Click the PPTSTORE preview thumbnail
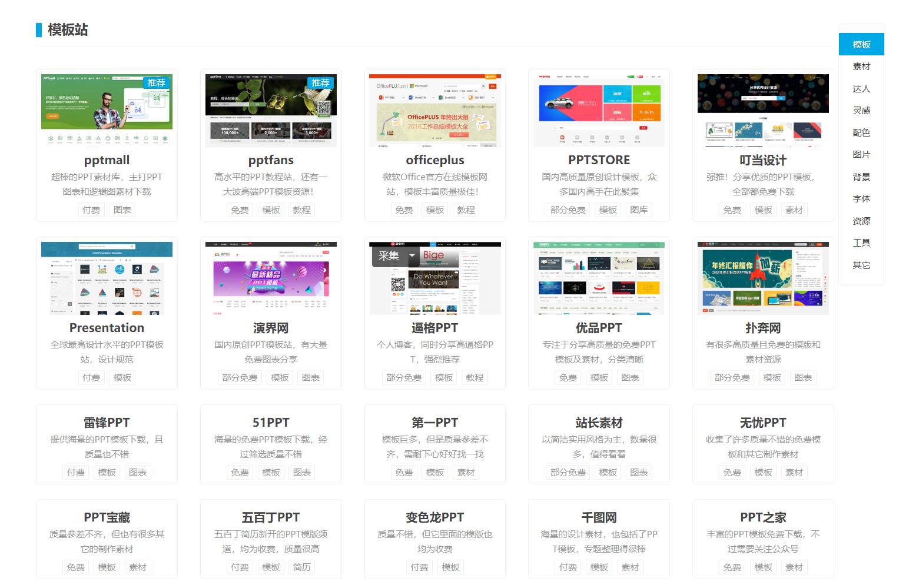The image size is (919, 588). (x=599, y=110)
